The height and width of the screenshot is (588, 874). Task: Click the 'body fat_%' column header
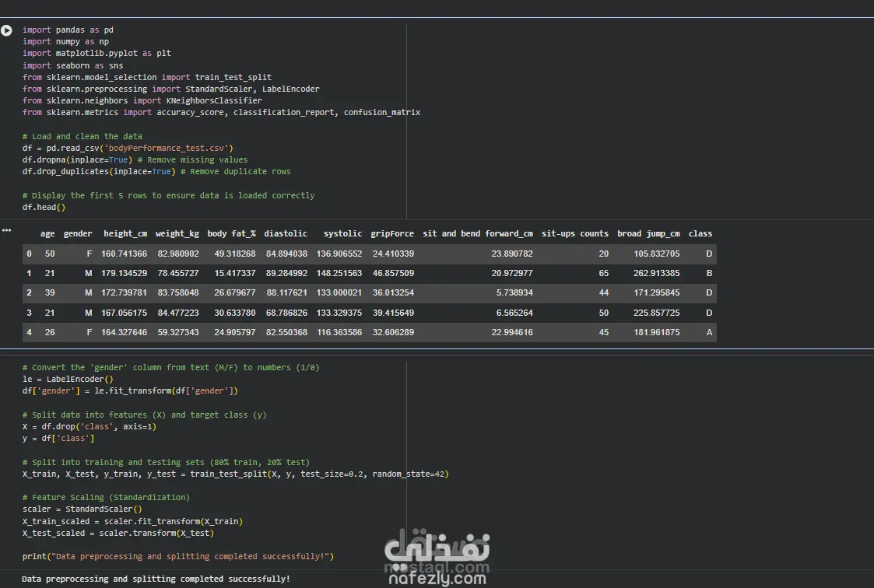231,234
